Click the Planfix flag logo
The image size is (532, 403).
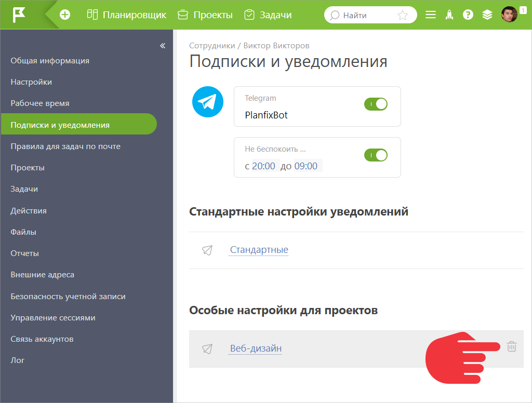click(x=19, y=15)
